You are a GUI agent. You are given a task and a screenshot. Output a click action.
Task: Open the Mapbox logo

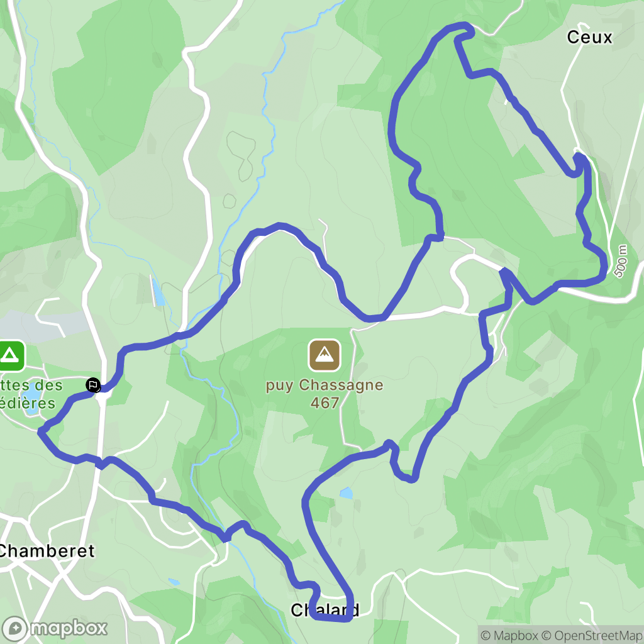[x=54, y=628]
